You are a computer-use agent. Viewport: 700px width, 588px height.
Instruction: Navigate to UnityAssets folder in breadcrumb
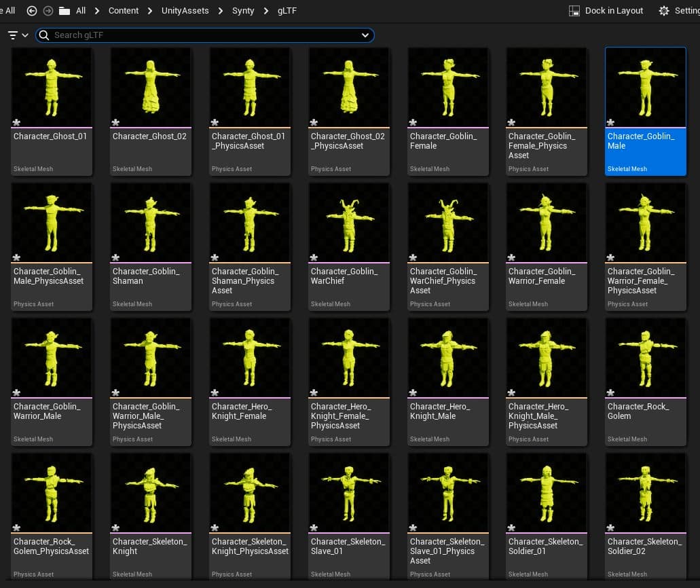tap(185, 11)
